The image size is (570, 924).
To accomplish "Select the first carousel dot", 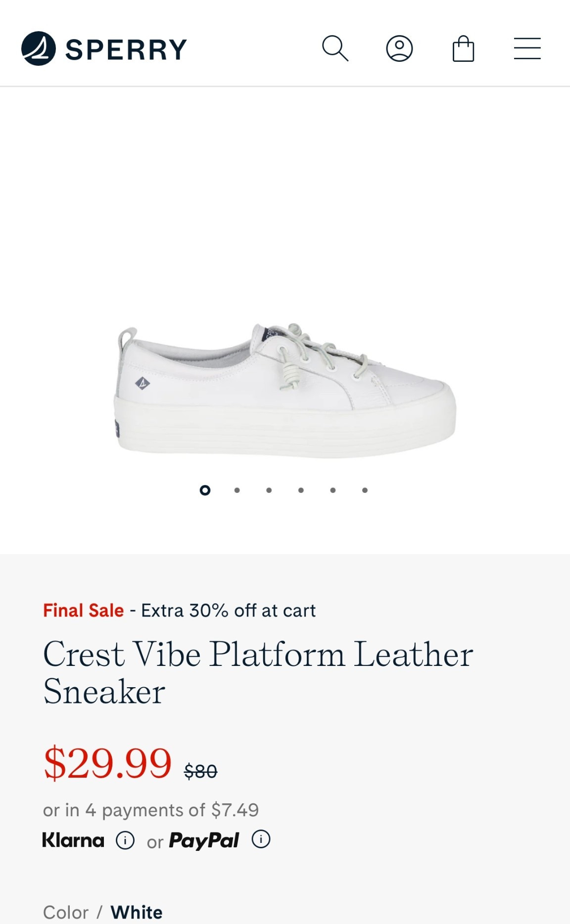I will point(205,490).
